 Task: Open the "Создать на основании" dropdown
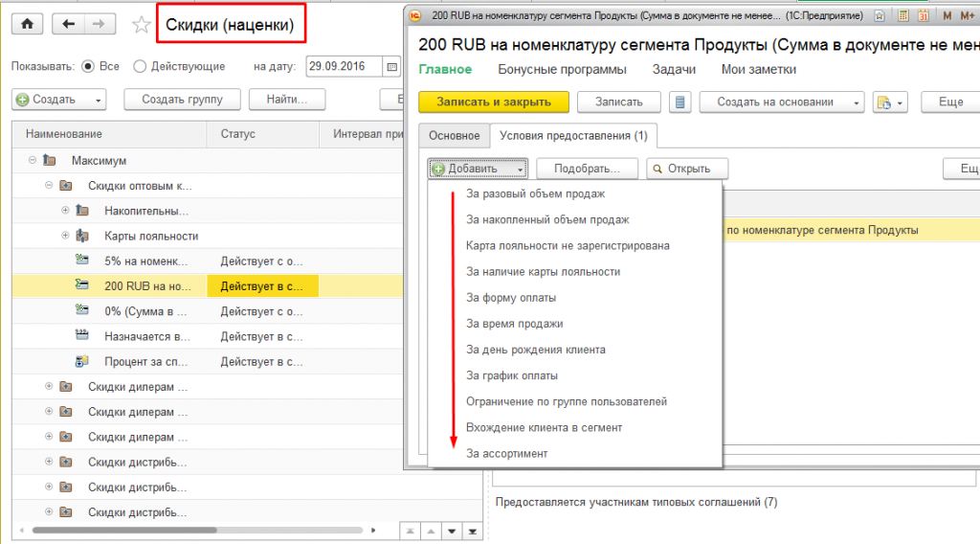[x=782, y=102]
